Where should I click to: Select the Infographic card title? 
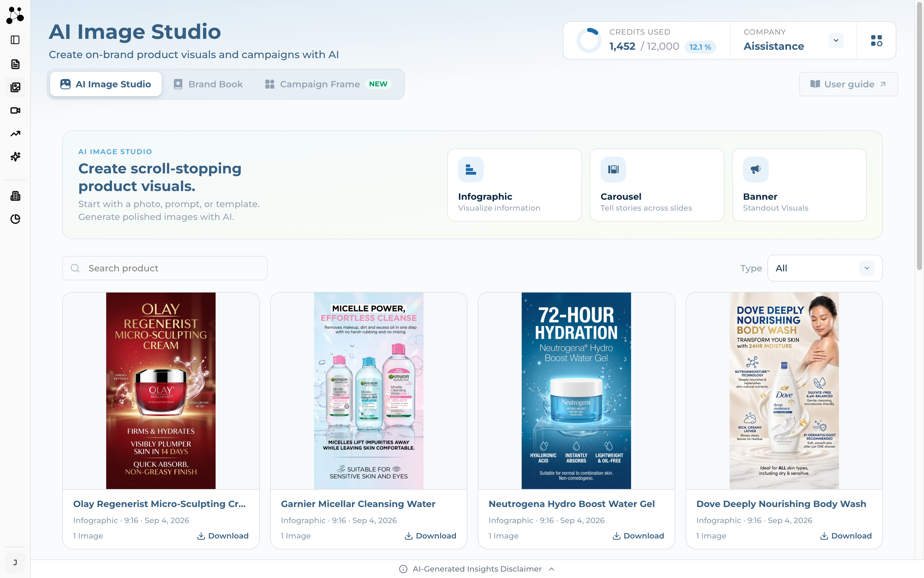[485, 197]
